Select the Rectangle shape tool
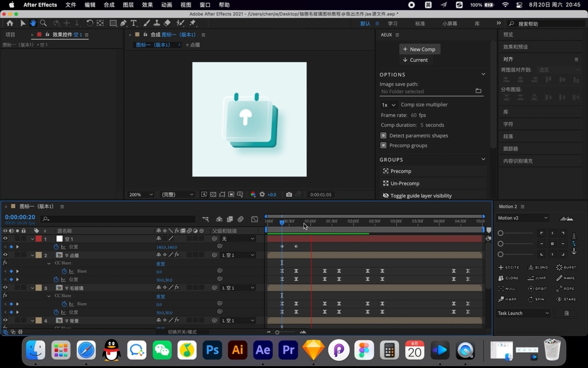This screenshot has width=588, height=368. pos(112,24)
